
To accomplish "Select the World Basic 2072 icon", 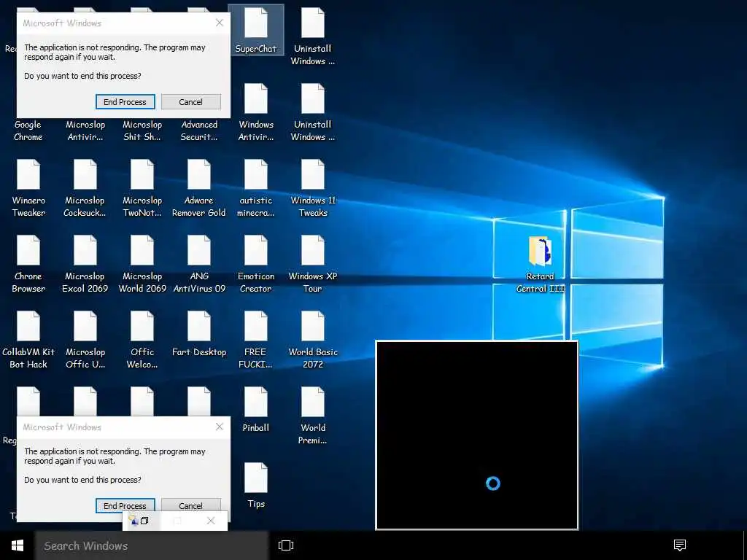I will (313, 340).
